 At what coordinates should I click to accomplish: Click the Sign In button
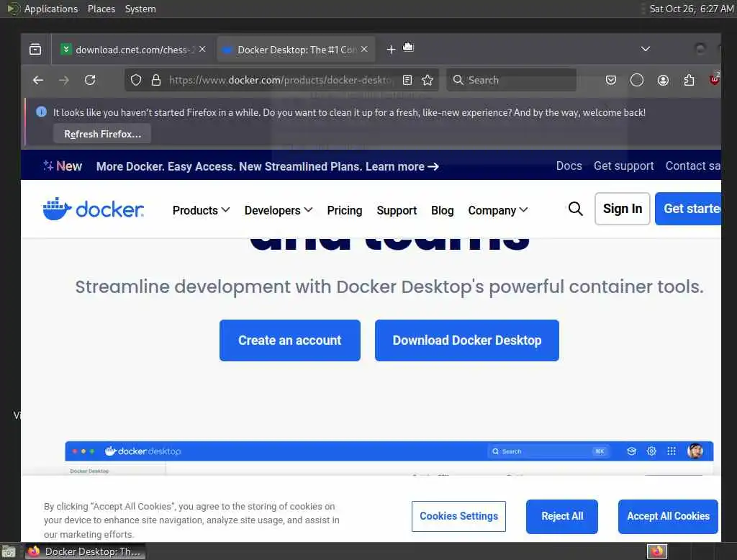tap(623, 209)
